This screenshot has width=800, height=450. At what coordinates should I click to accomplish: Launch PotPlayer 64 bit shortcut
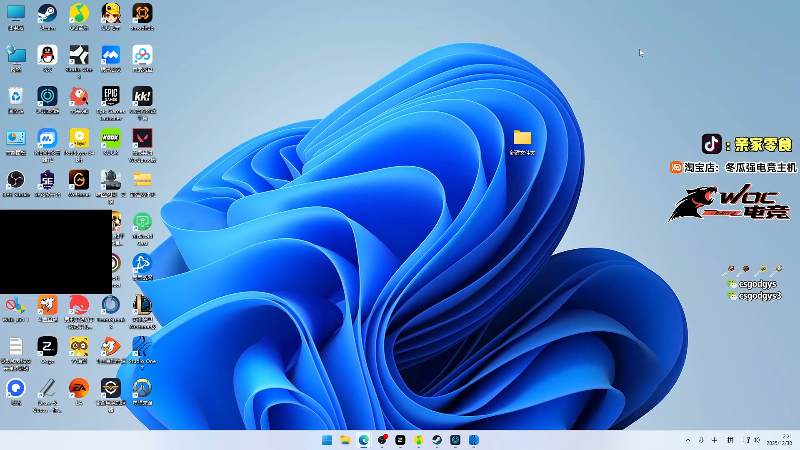click(79, 138)
